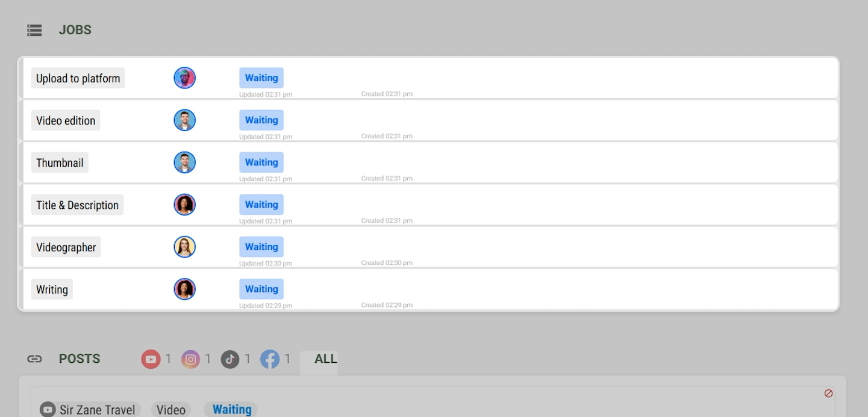Open the Video edition job
868x417 pixels.
[66, 120]
